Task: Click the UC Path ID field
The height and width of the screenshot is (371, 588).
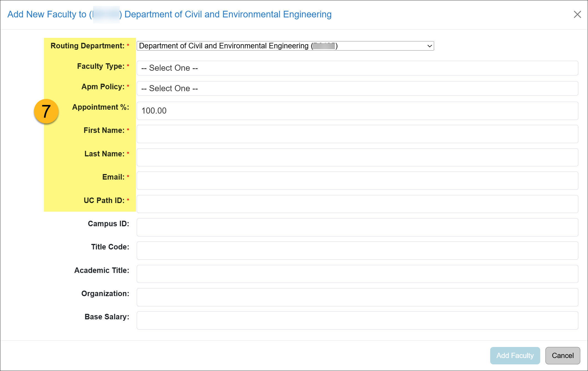Action: 357,204
